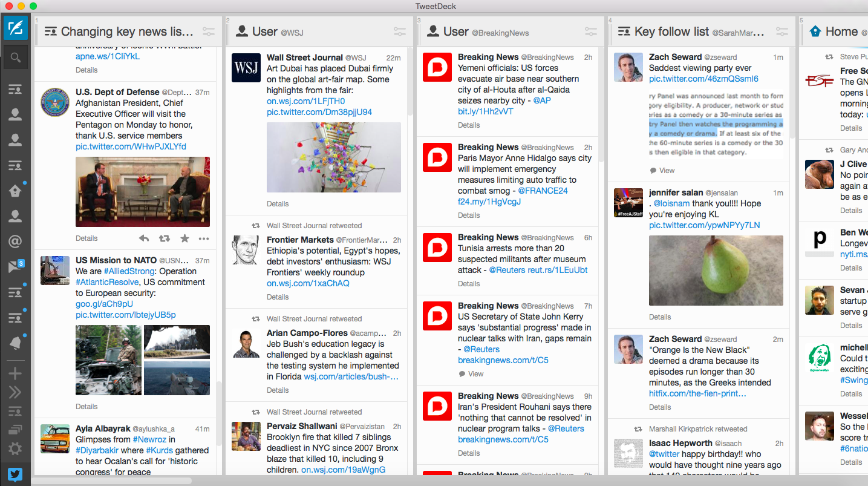
Task: Open the search box in the sidebar
Action: coord(15,58)
